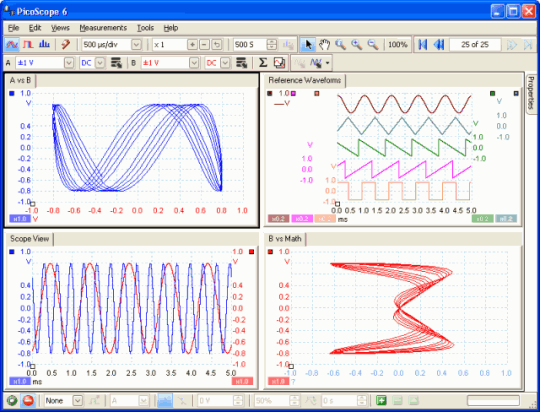This screenshot has height=412, width=540.
Task: Open the Tools menu
Action: pyautogui.click(x=145, y=28)
